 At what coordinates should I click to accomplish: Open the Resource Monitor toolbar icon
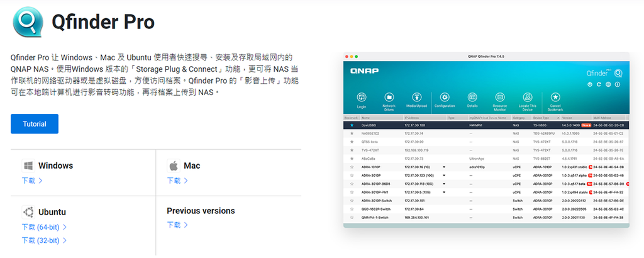click(x=500, y=98)
